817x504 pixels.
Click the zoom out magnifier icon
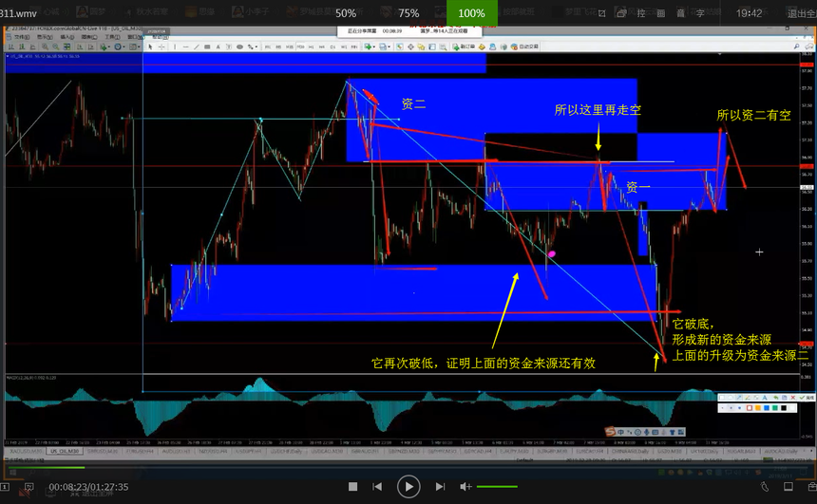pos(56,47)
